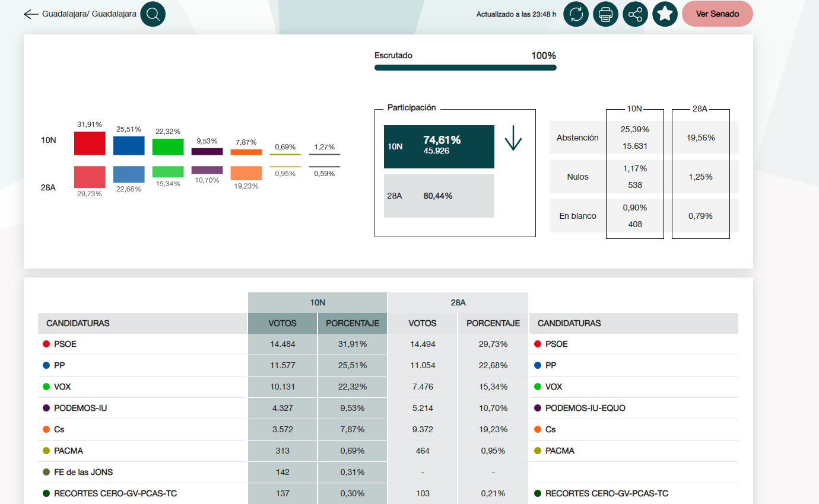This screenshot has height=504, width=819.
Task: Share results via the share icon
Action: coord(635,14)
